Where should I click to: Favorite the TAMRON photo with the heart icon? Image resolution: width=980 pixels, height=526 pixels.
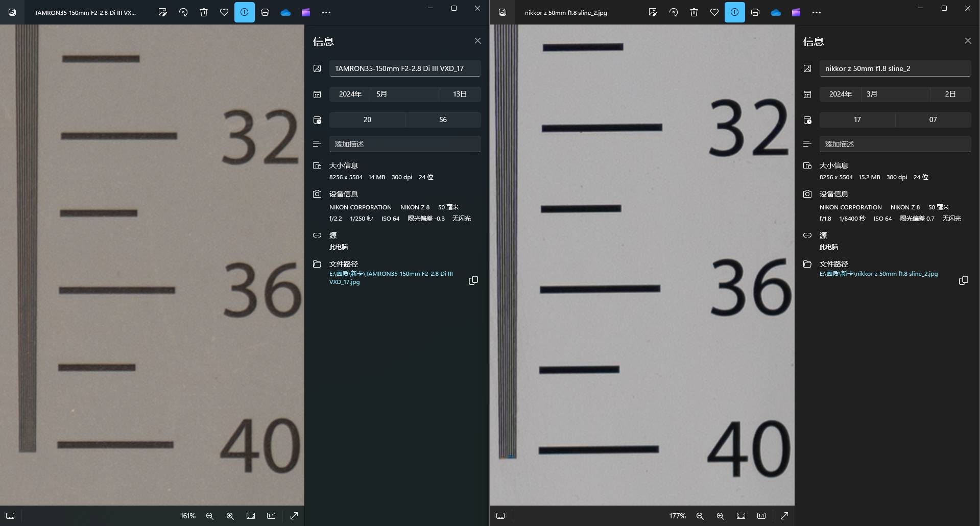pos(224,12)
